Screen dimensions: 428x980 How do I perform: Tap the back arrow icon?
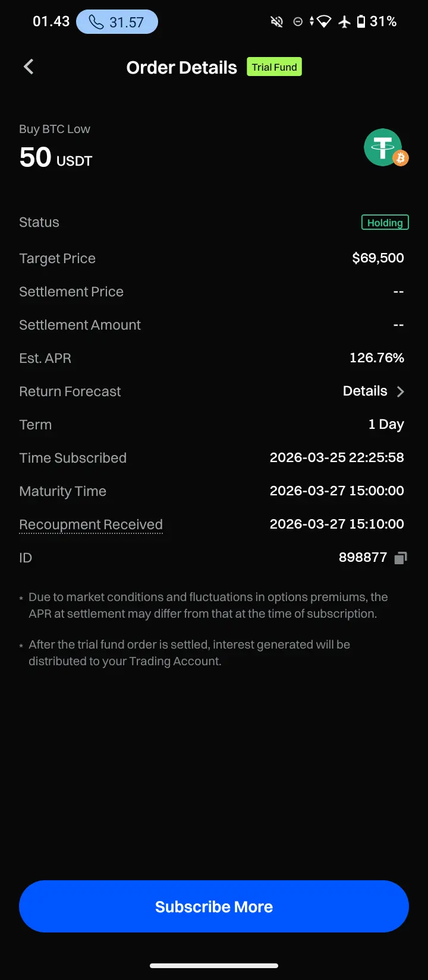(x=29, y=67)
